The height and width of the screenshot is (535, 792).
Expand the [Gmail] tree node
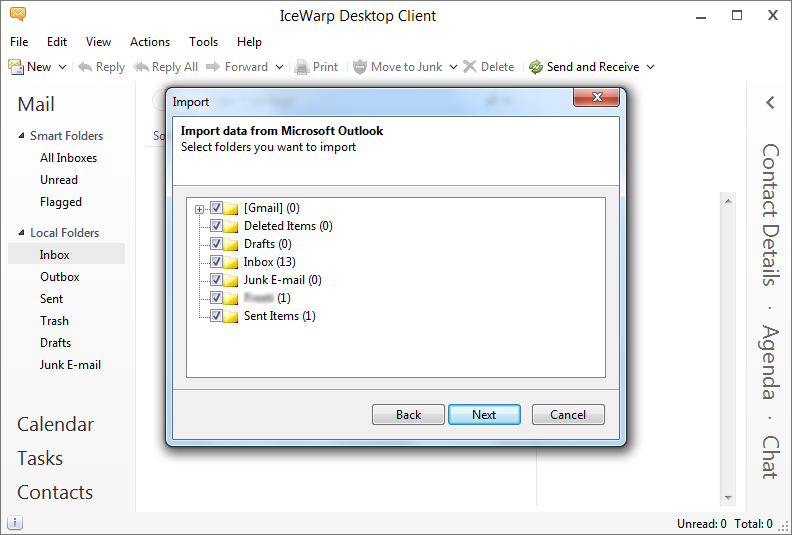pos(200,209)
